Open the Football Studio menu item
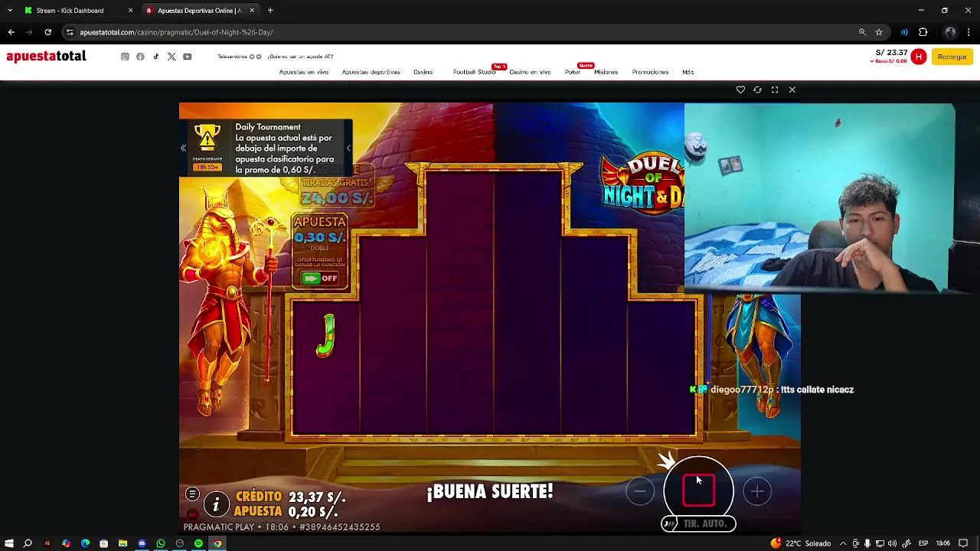This screenshot has height=551, width=980. click(474, 72)
